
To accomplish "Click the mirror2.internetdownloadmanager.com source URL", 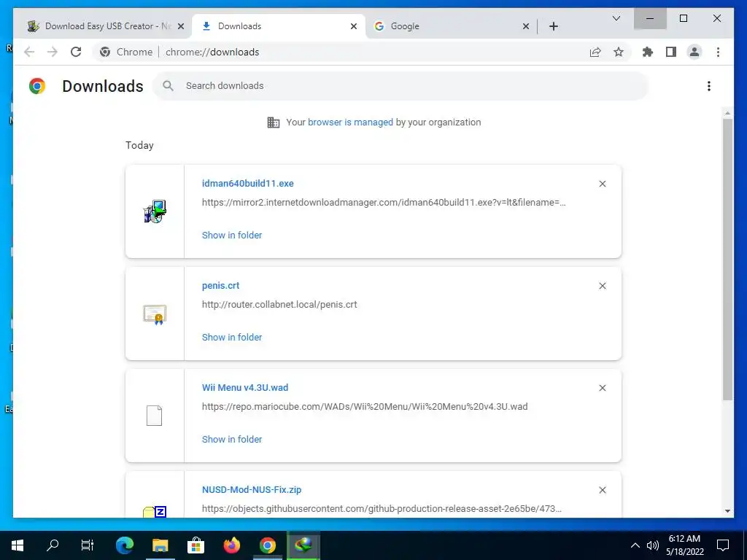I will point(384,203).
